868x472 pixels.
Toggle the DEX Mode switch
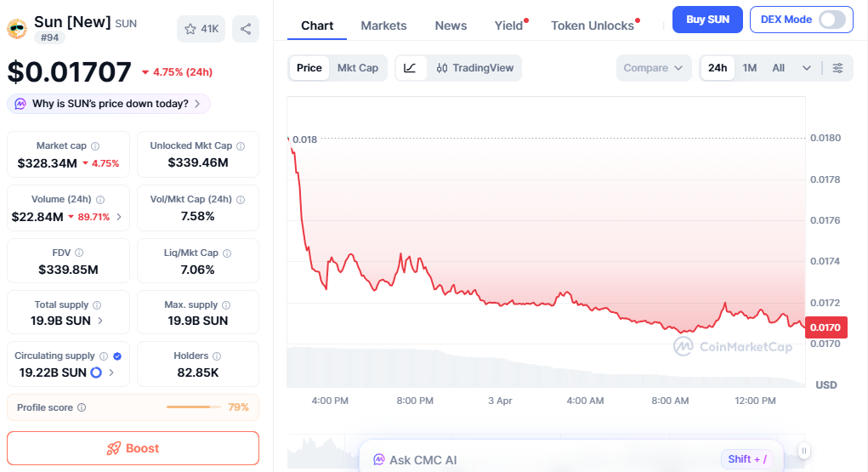832,20
